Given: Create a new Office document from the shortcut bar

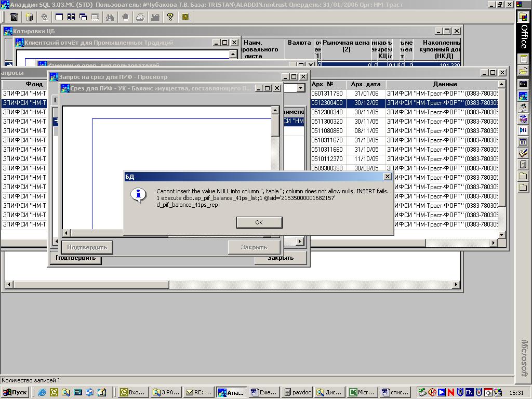Looking at the screenshot, I should (523, 59).
